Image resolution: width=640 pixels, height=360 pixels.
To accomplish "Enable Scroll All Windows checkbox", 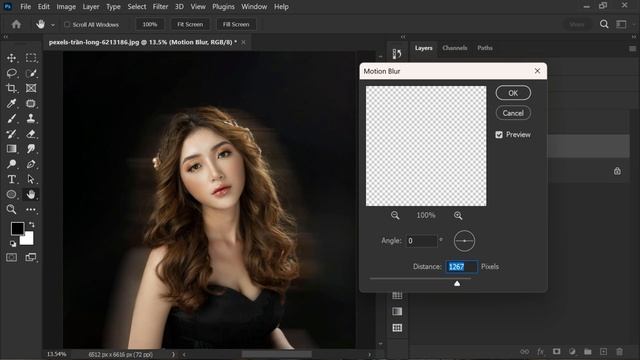I will [x=67, y=24].
